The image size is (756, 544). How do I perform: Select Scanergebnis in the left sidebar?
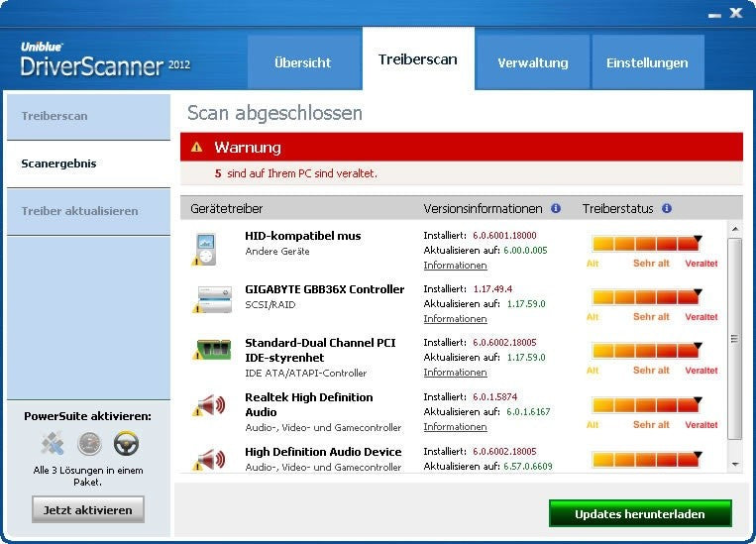point(89,163)
